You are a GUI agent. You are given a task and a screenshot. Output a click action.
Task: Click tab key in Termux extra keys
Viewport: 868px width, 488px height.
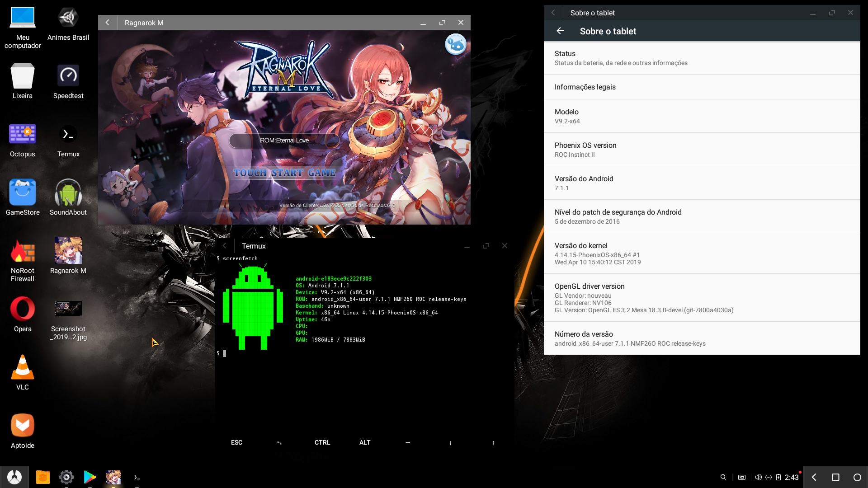[x=279, y=443]
